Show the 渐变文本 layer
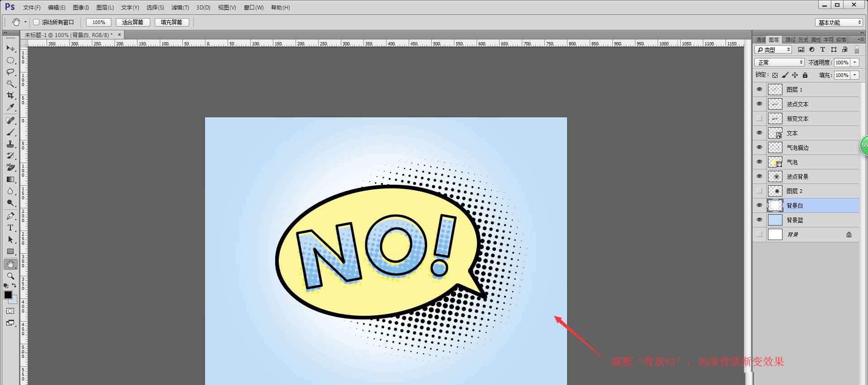 pyautogui.click(x=759, y=119)
